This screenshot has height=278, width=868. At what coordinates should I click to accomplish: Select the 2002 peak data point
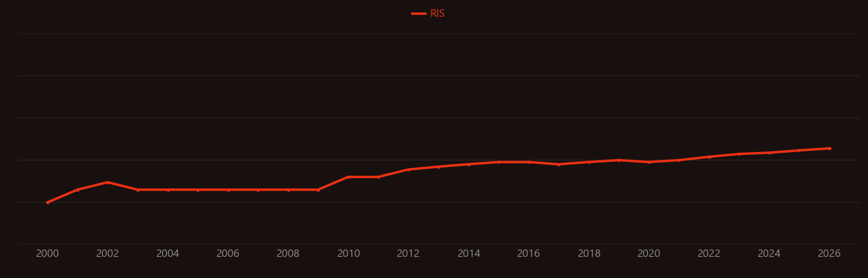pyautogui.click(x=107, y=182)
